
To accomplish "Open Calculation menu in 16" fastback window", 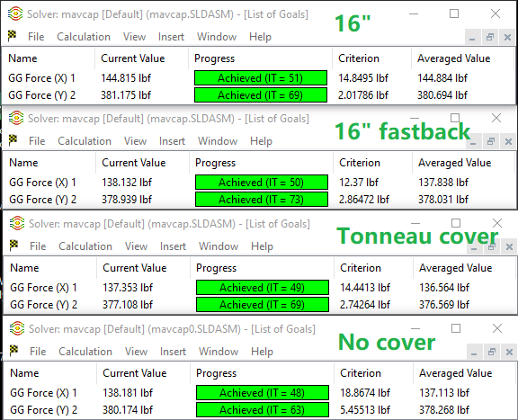I will coord(85,141).
